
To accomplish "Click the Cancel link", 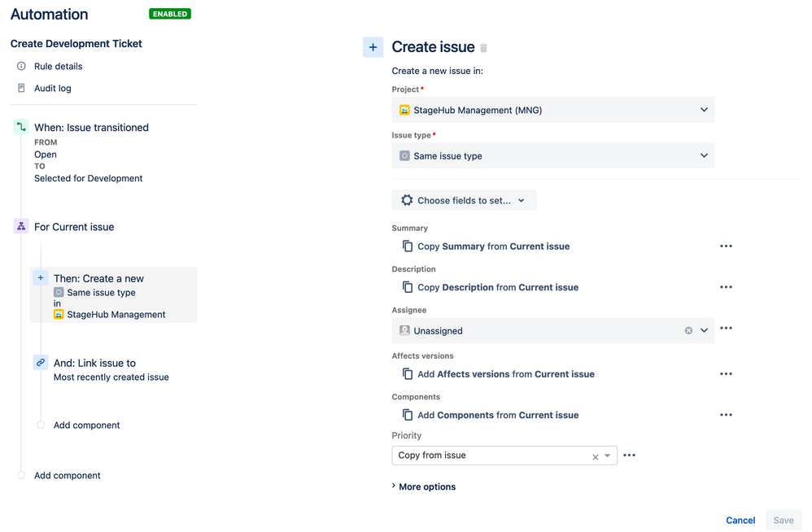I will [x=740, y=520].
